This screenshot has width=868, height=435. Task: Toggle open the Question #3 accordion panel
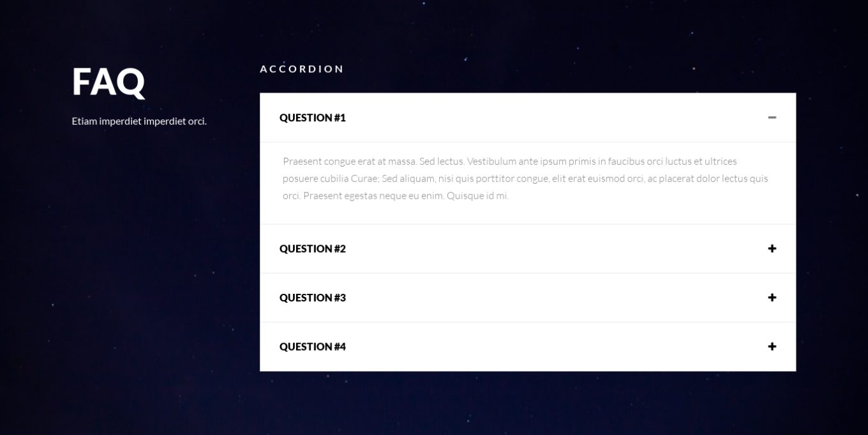772,298
